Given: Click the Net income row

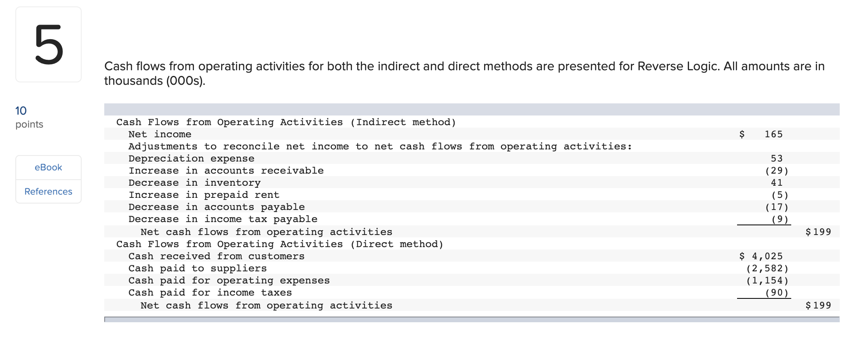Looking at the screenshot, I should pos(160,134).
